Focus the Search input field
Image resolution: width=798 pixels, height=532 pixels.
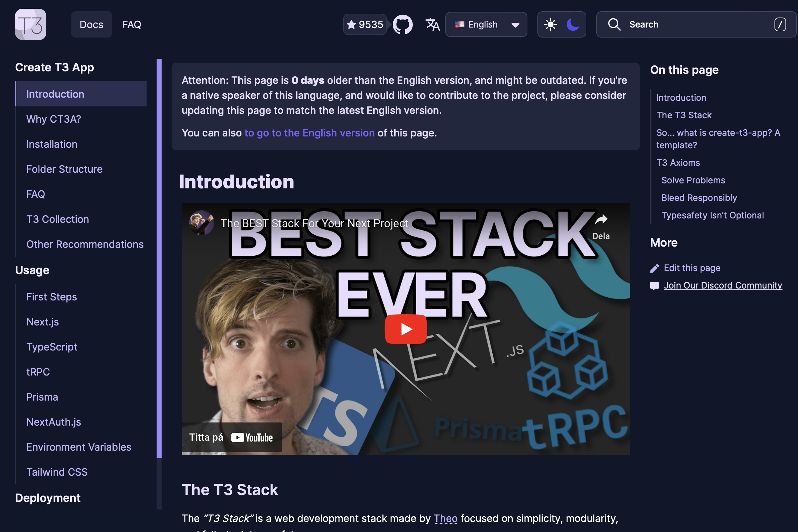[696, 24]
